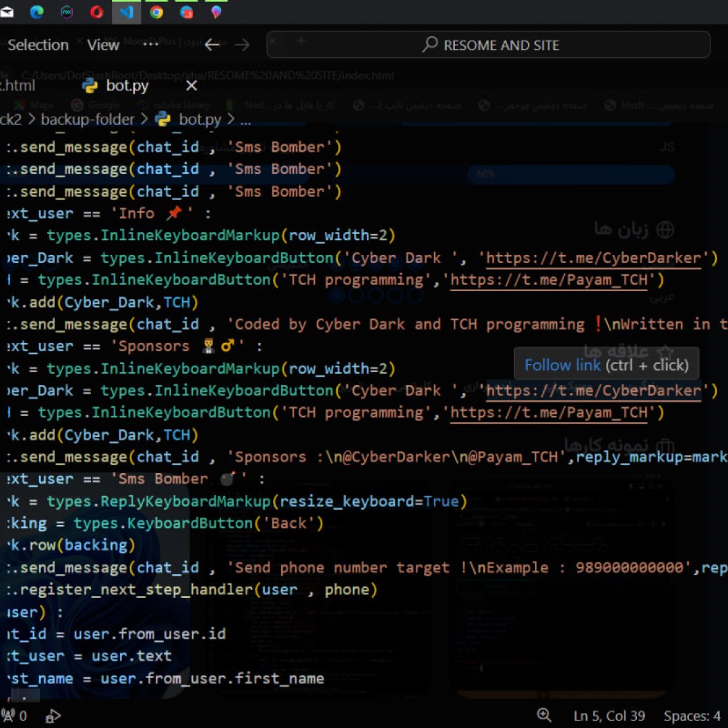This screenshot has width=728, height=728.
Task: Open Microsoft Edge from the taskbar
Action: 36,11
